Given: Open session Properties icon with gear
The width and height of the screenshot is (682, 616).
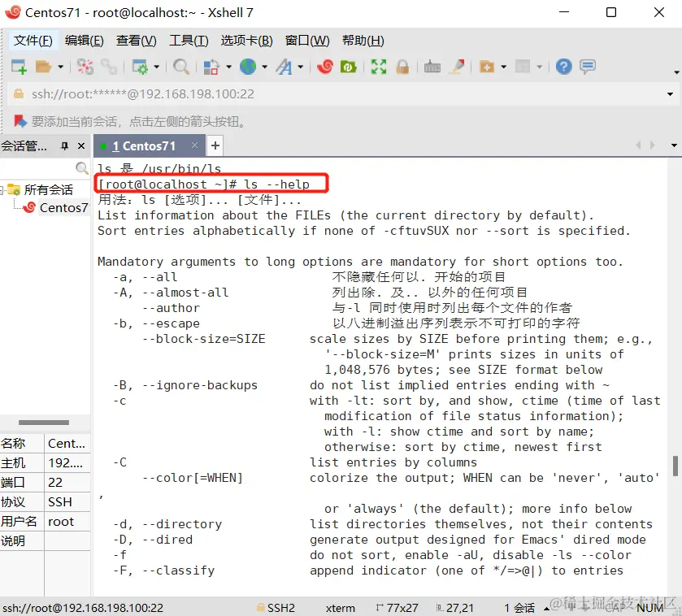Looking at the screenshot, I should (140, 67).
